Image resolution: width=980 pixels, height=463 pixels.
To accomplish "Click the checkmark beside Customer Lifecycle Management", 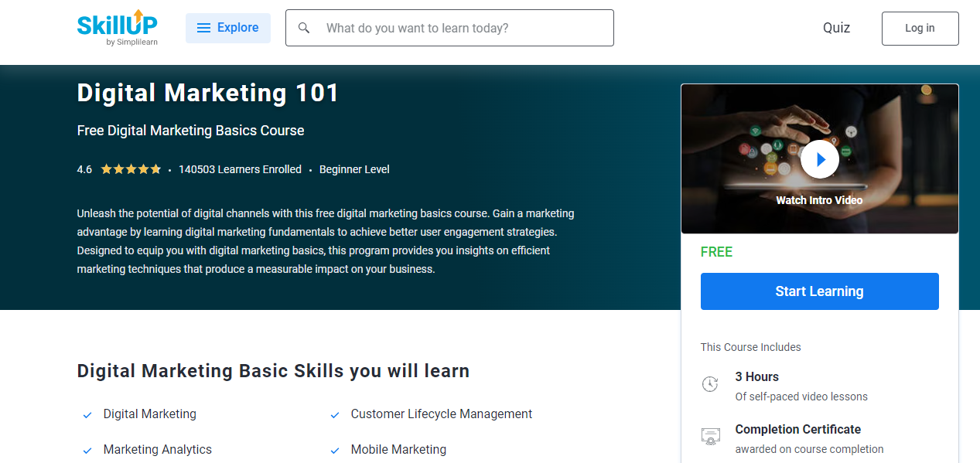I will [334, 414].
